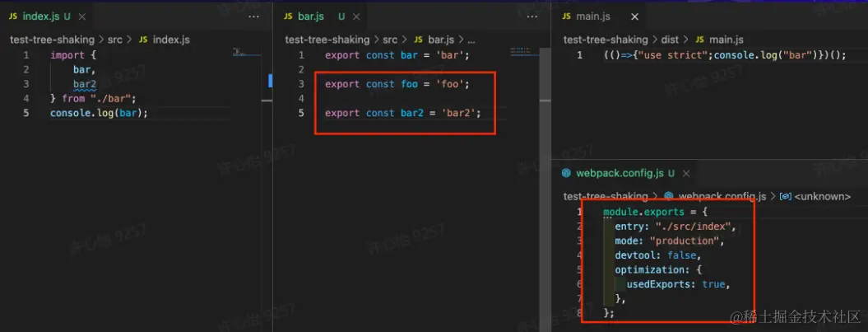Close the index.js tab
This screenshot has height=332, width=868.
[x=82, y=17]
